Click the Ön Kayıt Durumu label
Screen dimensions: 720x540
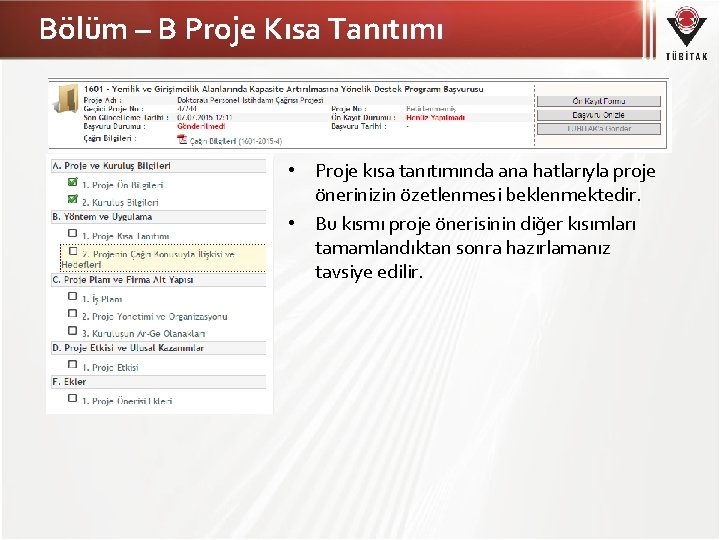(x=363, y=118)
